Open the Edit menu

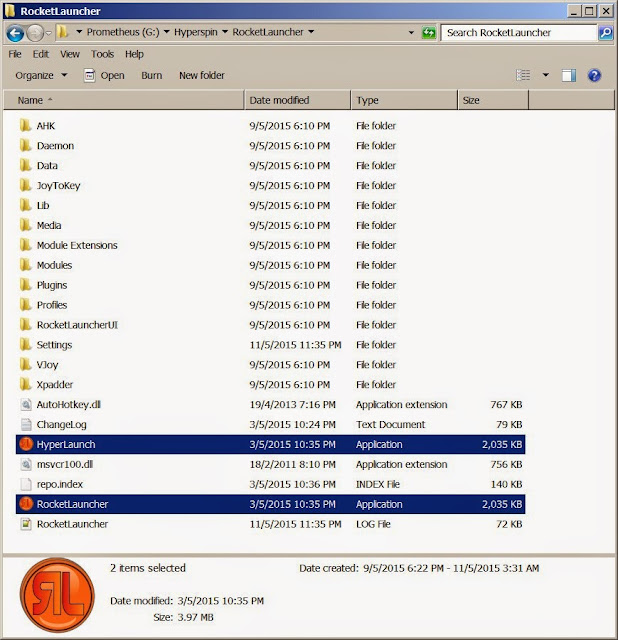pyautogui.click(x=41, y=54)
